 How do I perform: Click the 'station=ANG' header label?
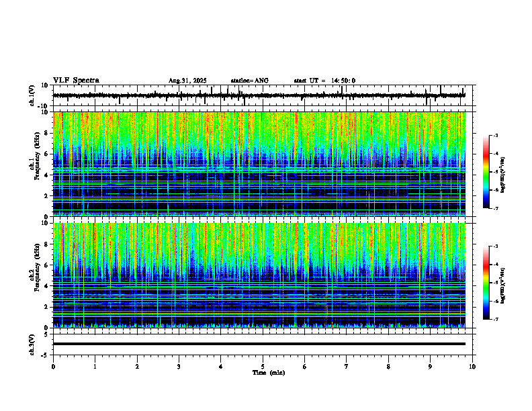(250, 81)
